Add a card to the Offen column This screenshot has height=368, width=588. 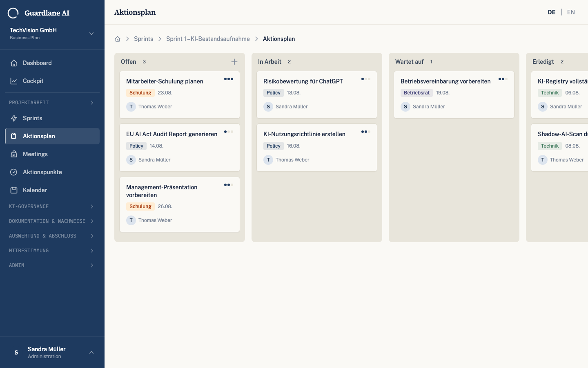[x=234, y=62]
